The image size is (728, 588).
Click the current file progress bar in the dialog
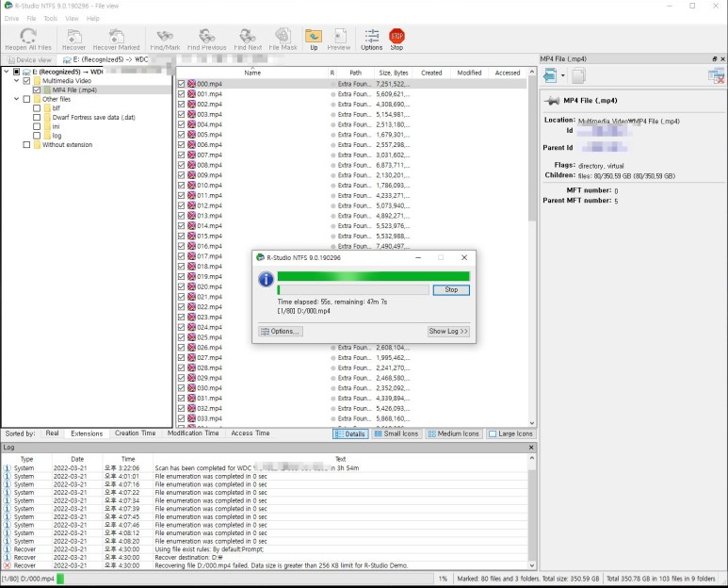coord(353,290)
